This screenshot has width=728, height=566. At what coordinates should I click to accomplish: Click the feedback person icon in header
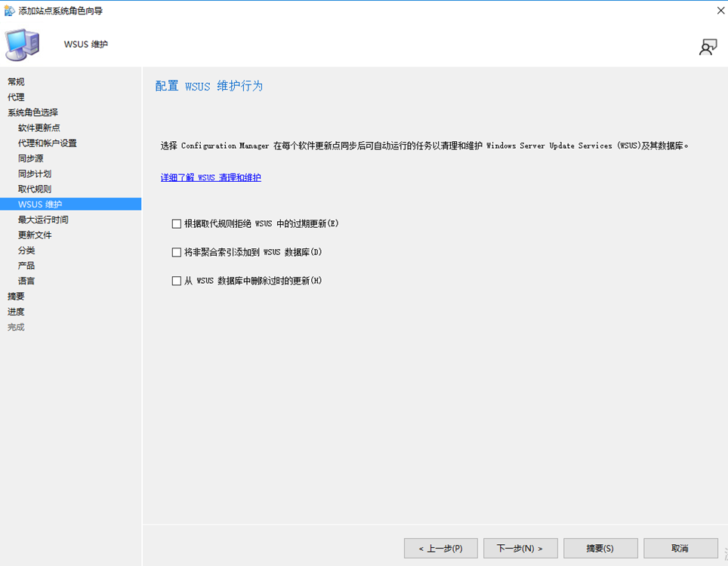(x=708, y=47)
